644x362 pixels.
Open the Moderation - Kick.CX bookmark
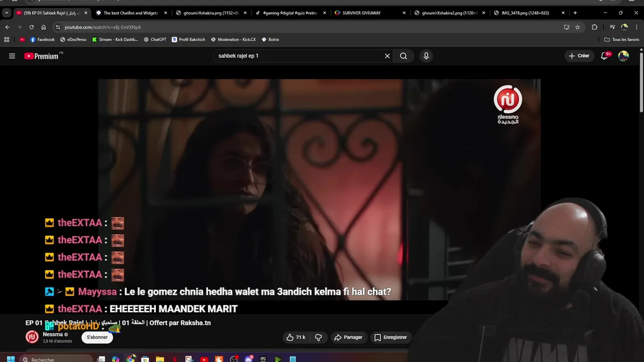(x=233, y=39)
